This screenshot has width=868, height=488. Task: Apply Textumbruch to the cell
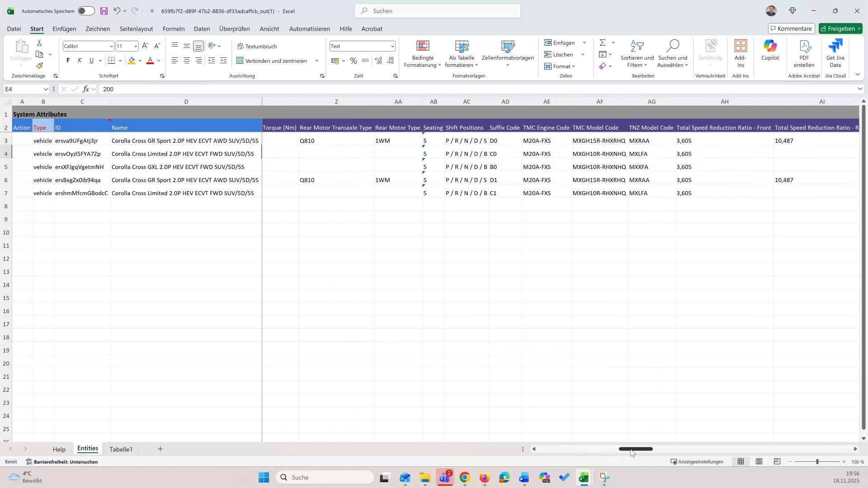pos(257,46)
